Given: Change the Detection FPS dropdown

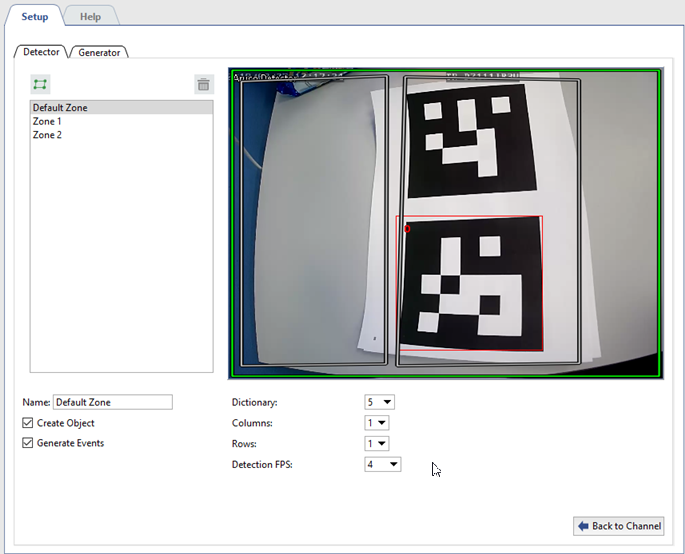Looking at the screenshot, I should (383, 464).
